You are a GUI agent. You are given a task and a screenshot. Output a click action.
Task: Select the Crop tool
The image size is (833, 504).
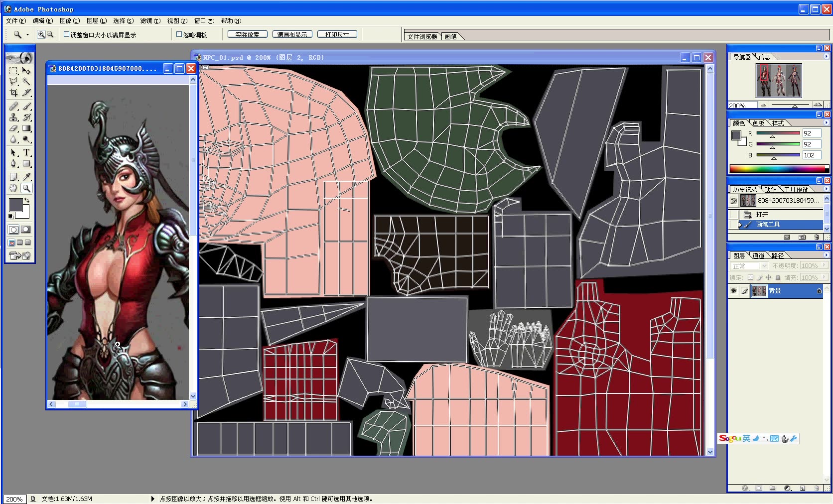(13, 93)
